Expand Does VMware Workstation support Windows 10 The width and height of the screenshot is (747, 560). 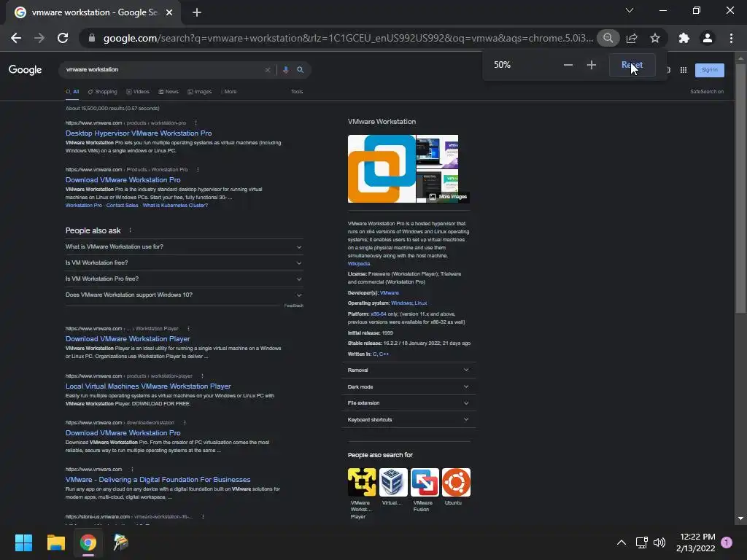click(x=184, y=295)
